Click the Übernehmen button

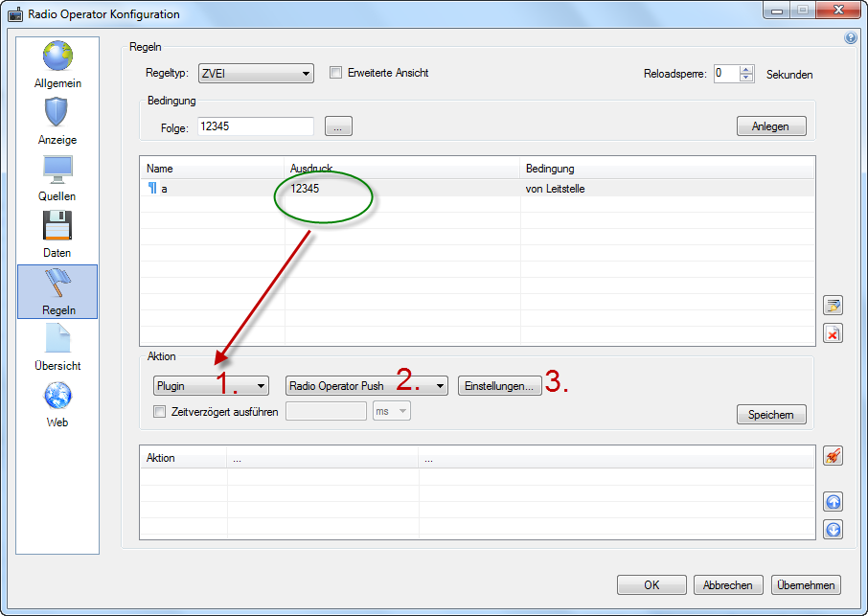[806, 585]
